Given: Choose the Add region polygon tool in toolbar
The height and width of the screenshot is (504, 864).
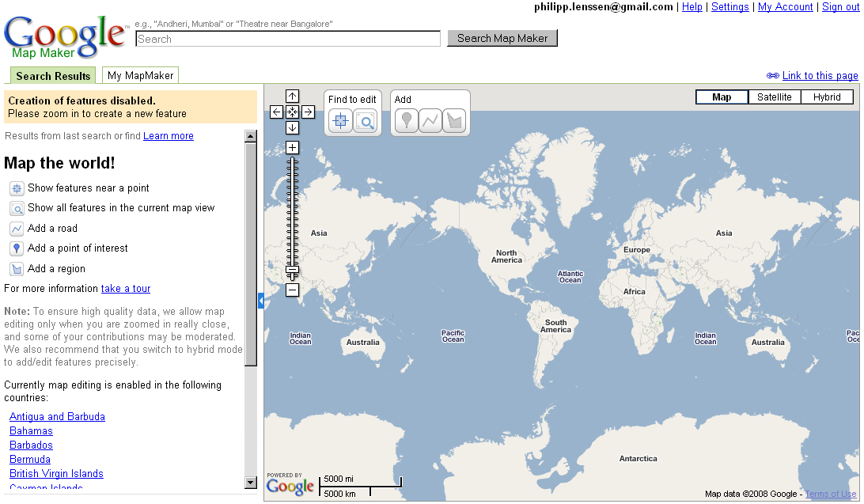Looking at the screenshot, I should pos(455,120).
